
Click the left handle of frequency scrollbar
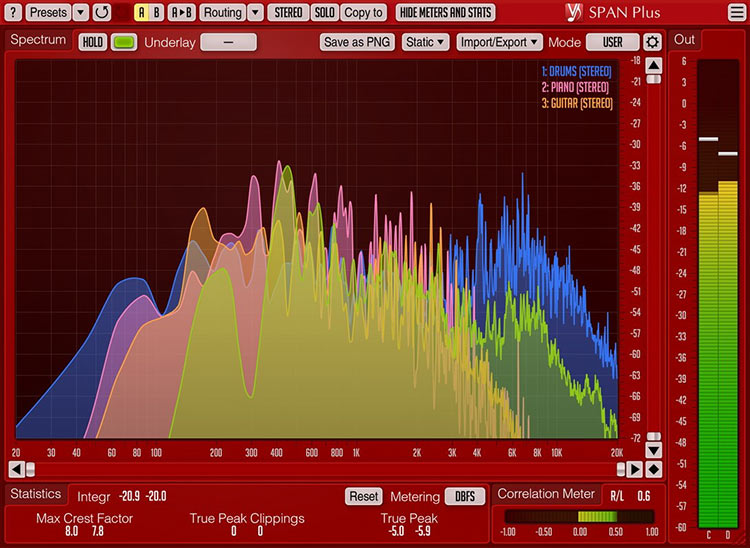(30, 469)
